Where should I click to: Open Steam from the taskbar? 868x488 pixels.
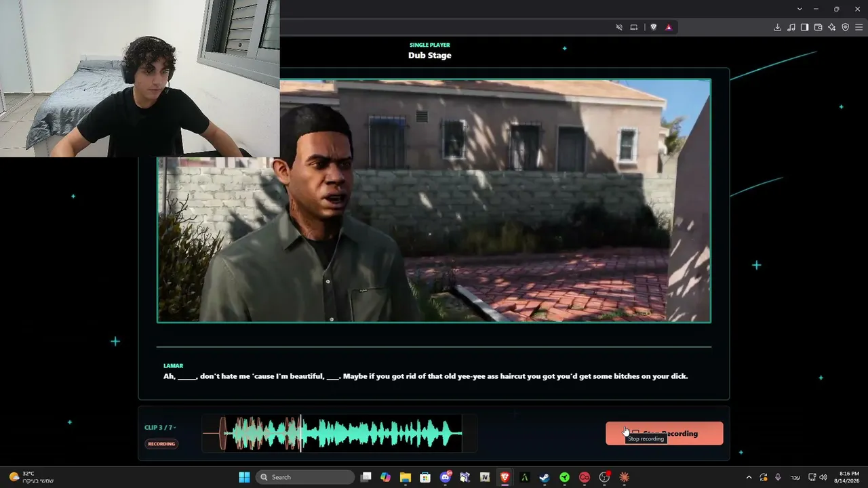click(545, 477)
